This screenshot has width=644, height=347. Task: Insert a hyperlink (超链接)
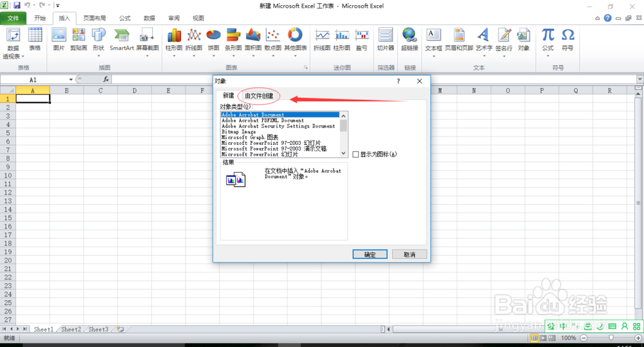point(410,40)
